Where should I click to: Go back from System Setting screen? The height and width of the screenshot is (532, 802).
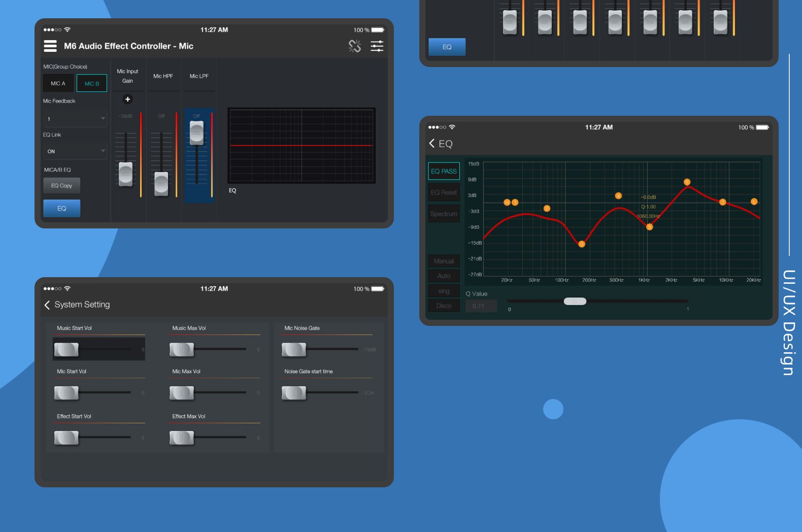click(x=47, y=305)
